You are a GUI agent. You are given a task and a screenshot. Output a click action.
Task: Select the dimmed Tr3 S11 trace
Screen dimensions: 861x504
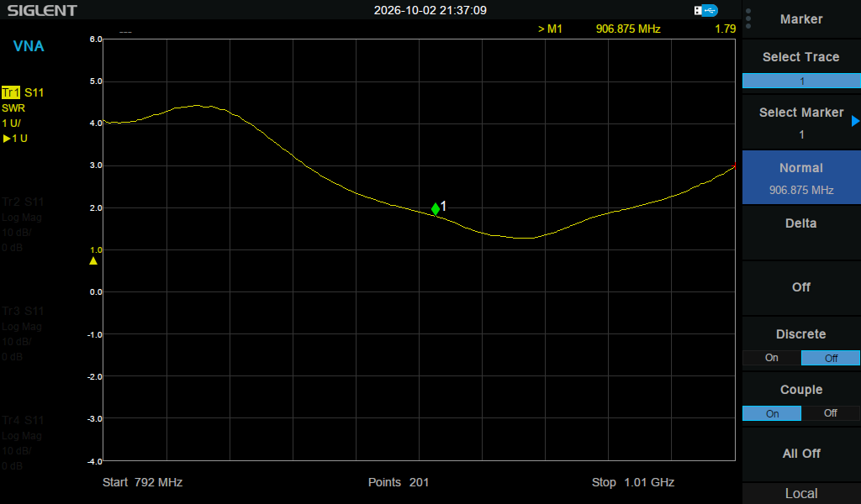23,311
